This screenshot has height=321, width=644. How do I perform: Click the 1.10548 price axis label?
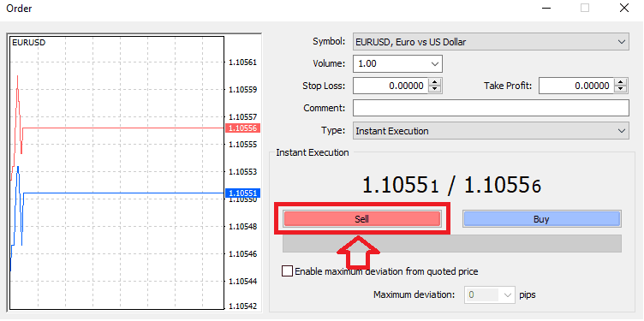[242, 227]
